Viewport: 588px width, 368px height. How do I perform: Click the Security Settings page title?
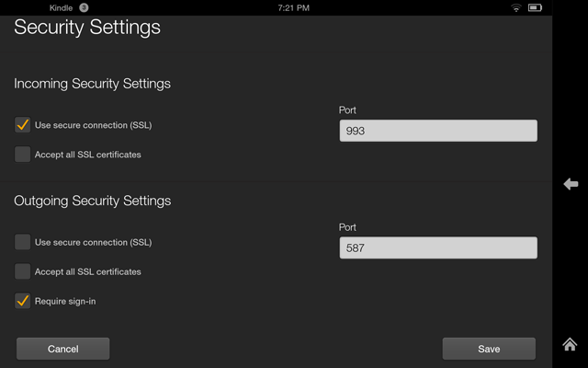point(87,27)
